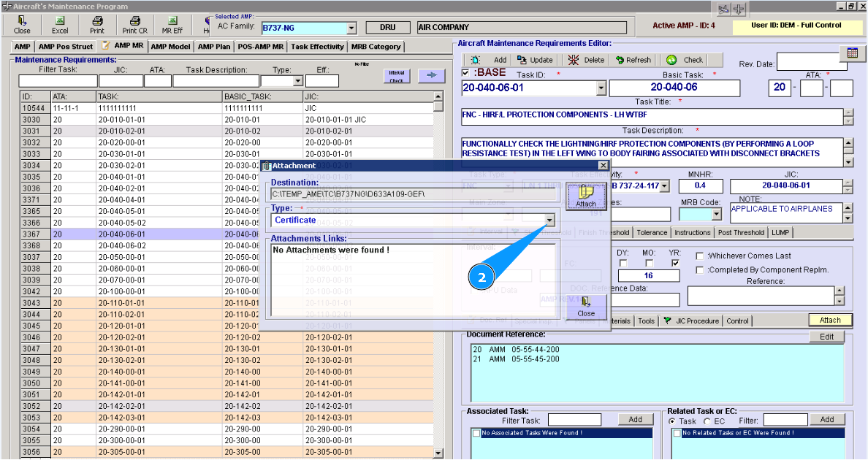Click the Refresh button in editor

[x=633, y=60]
